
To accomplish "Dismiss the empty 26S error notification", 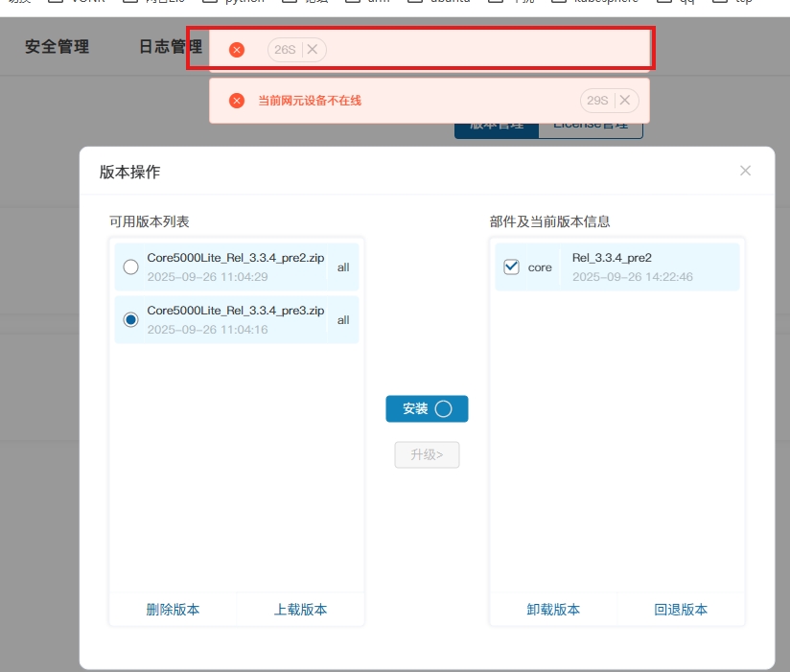I will [x=312, y=50].
